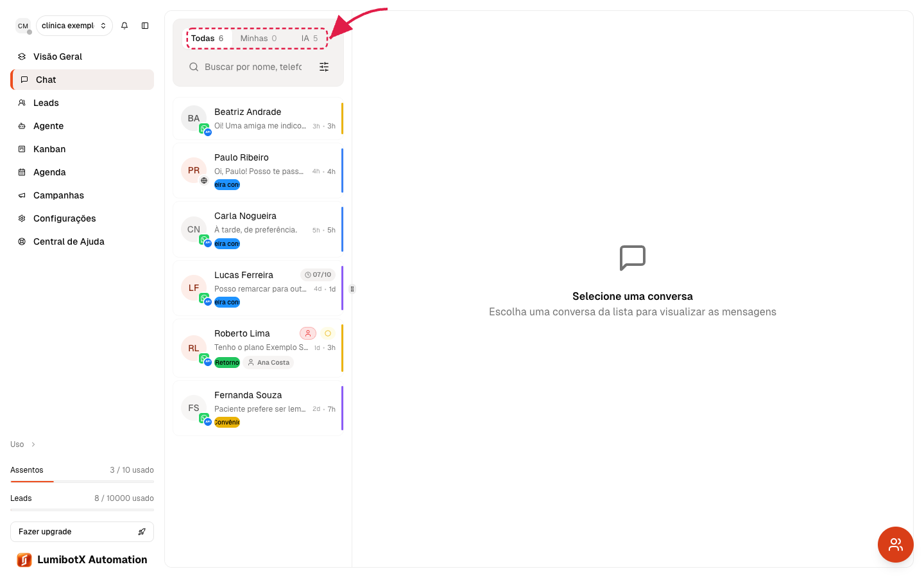Image resolution: width=924 pixels, height=578 pixels.
Task: Switch to the IA tab
Action: point(309,39)
